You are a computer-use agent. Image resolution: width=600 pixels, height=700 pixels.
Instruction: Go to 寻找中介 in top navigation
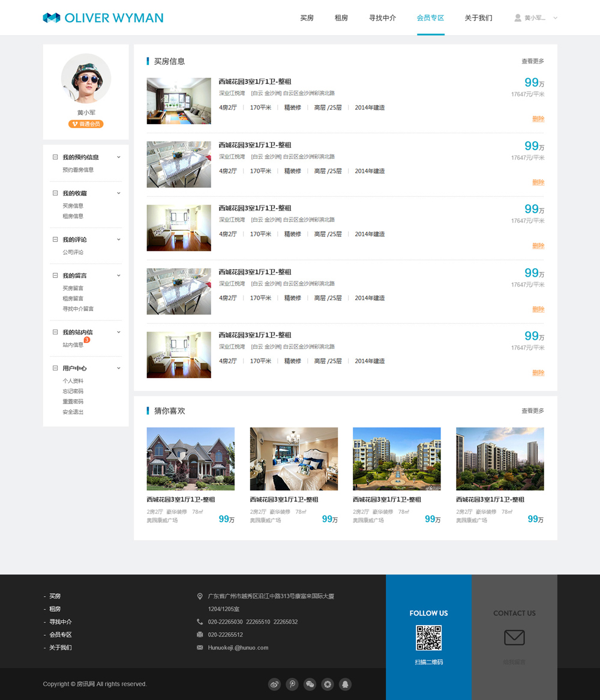point(382,18)
